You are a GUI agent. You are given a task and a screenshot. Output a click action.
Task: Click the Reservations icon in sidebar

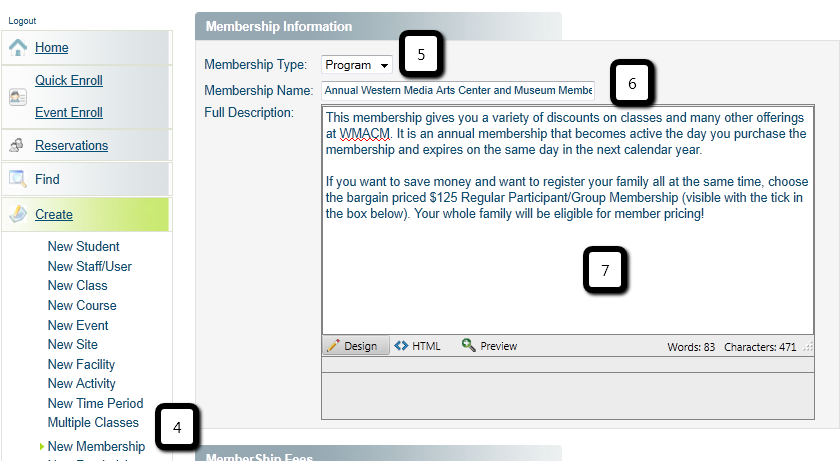point(18,146)
